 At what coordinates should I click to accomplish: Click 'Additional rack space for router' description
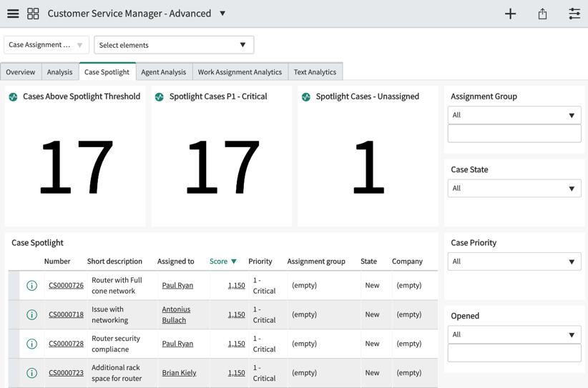point(117,373)
